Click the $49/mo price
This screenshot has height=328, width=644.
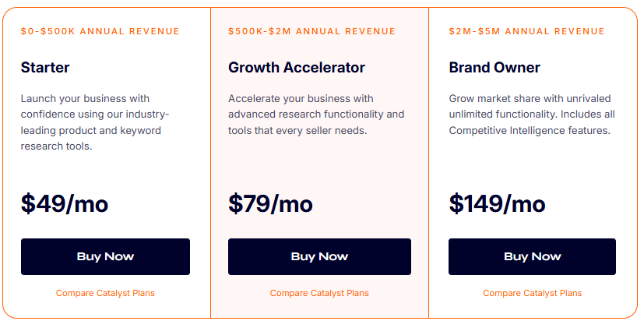pyautogui.click(x=65, y=203)
